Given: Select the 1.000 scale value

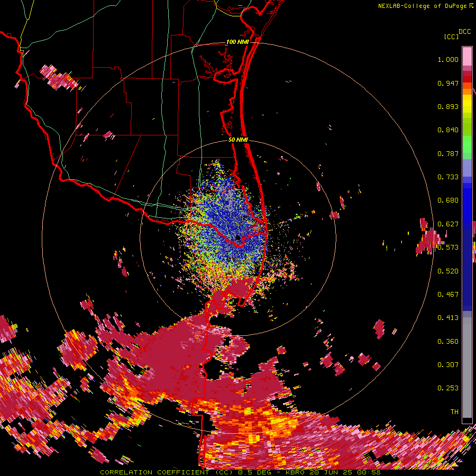Looking at the screenshot, I should pyautogui.click(x=448, y=59).
